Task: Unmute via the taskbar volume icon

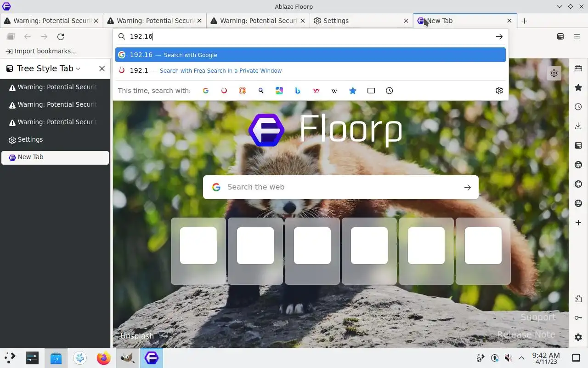Action: [508, 358]
